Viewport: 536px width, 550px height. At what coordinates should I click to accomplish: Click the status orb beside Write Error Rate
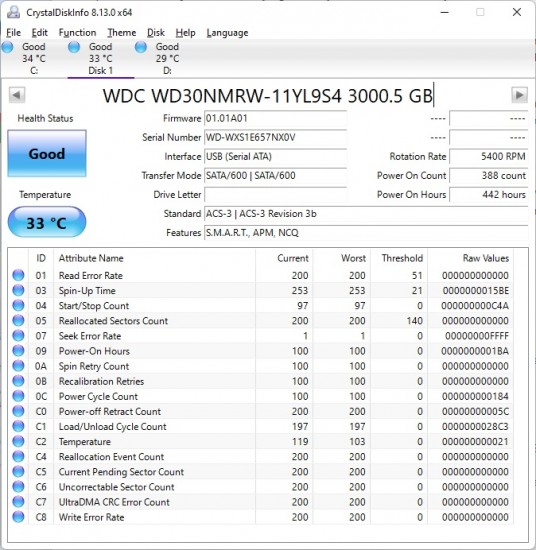pyautogui.click(x=18, y=517)
